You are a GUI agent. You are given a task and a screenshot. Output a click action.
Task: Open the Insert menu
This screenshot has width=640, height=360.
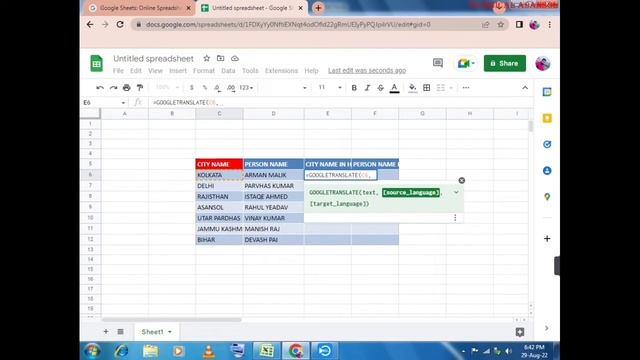point(178,71)
